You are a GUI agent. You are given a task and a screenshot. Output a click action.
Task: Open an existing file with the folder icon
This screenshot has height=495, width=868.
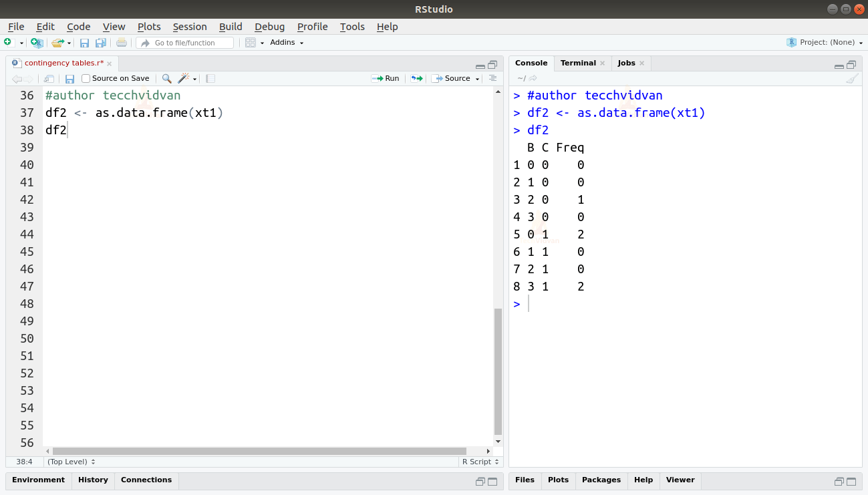(x=57, y=42)
